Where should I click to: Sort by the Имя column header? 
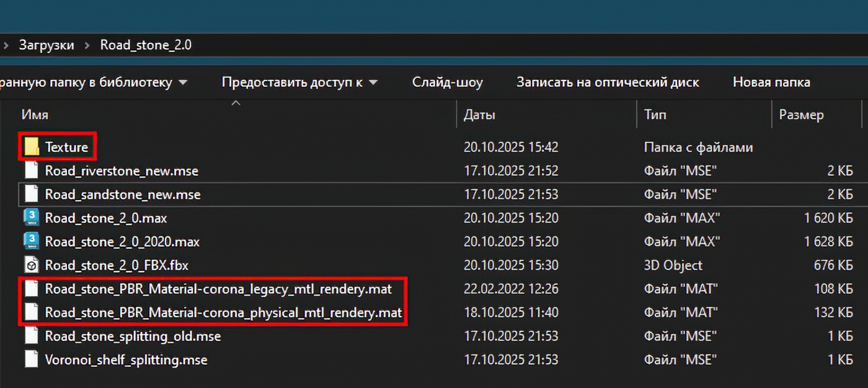pos(35,115)
